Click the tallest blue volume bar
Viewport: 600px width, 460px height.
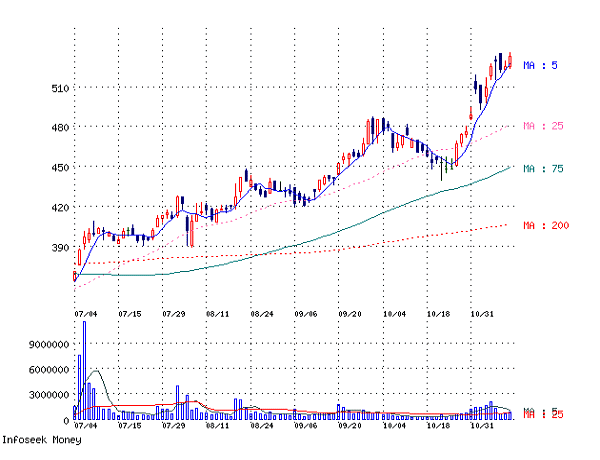point(84,370)
